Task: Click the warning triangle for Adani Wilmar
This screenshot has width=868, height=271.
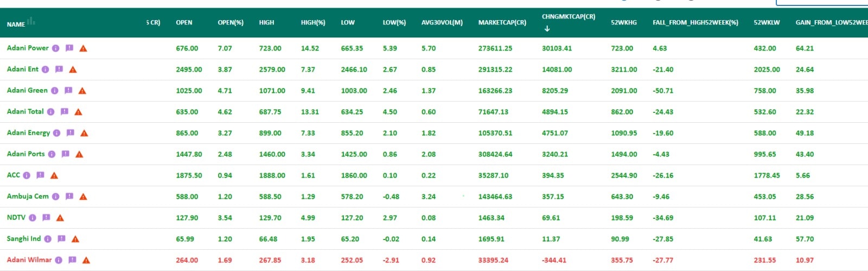Action: tap(86, 260)
